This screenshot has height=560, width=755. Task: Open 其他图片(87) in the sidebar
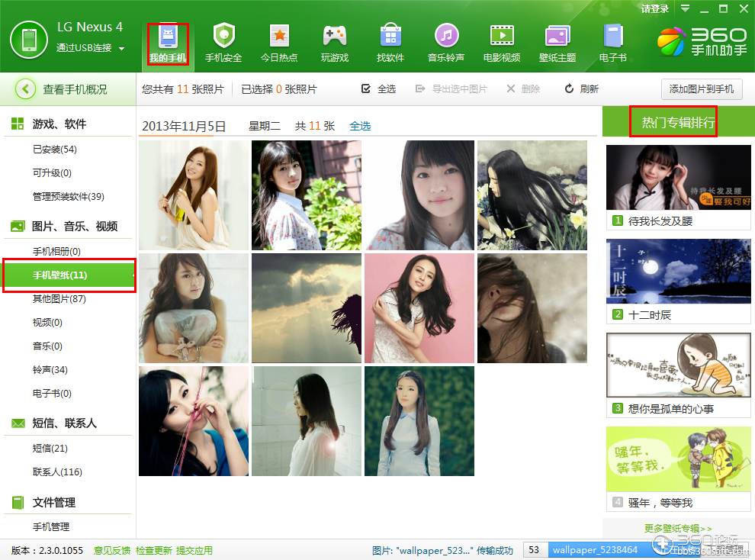pyautogui.click(x=59, y=298)
